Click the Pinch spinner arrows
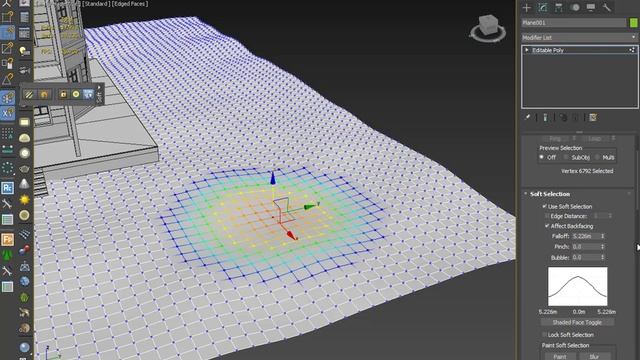Screen dimensions: 640x360 (x=602, y=247)
